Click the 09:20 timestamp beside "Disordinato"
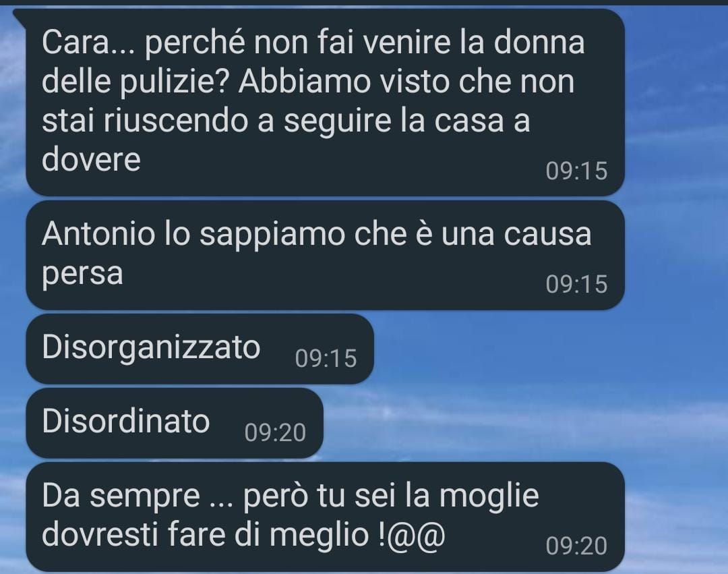 (x=275, y=433)
